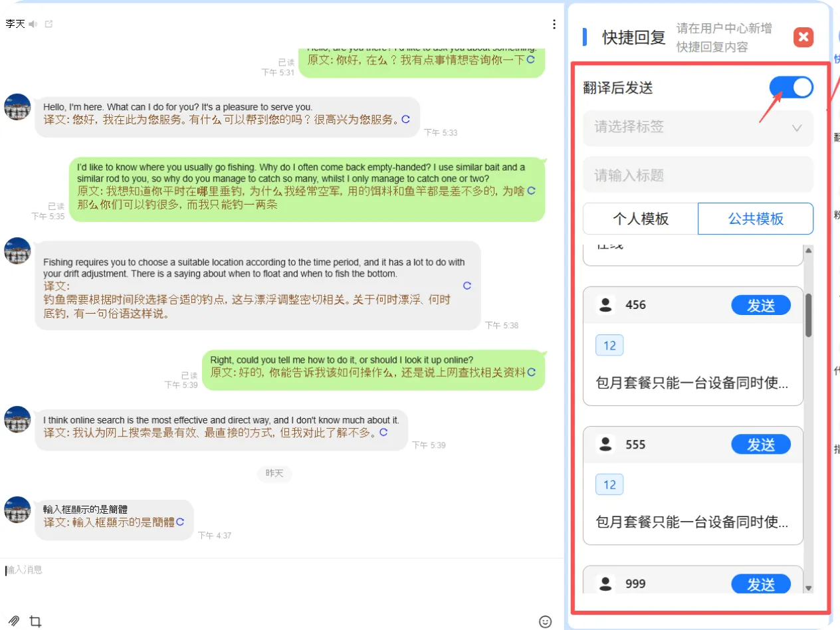Screen dimensions: 840x630
Task: Expand the 请选择标签 dropdown
Action: 698,127
